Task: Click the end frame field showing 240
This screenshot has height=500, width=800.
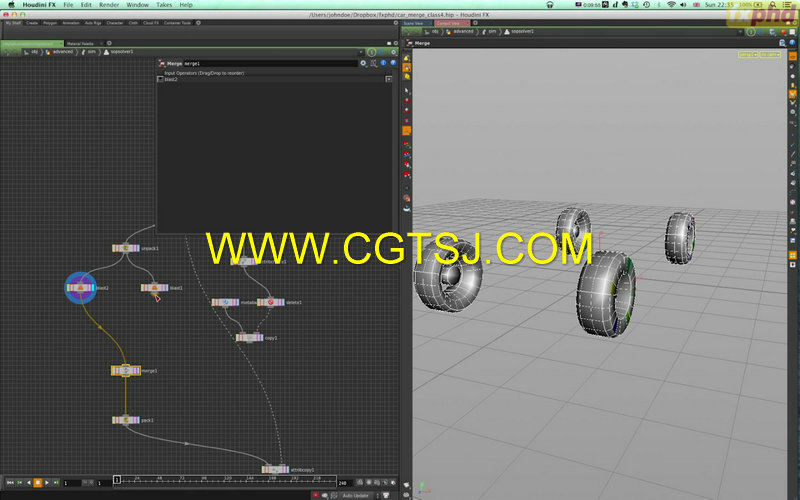Action: tap(344, 483)
